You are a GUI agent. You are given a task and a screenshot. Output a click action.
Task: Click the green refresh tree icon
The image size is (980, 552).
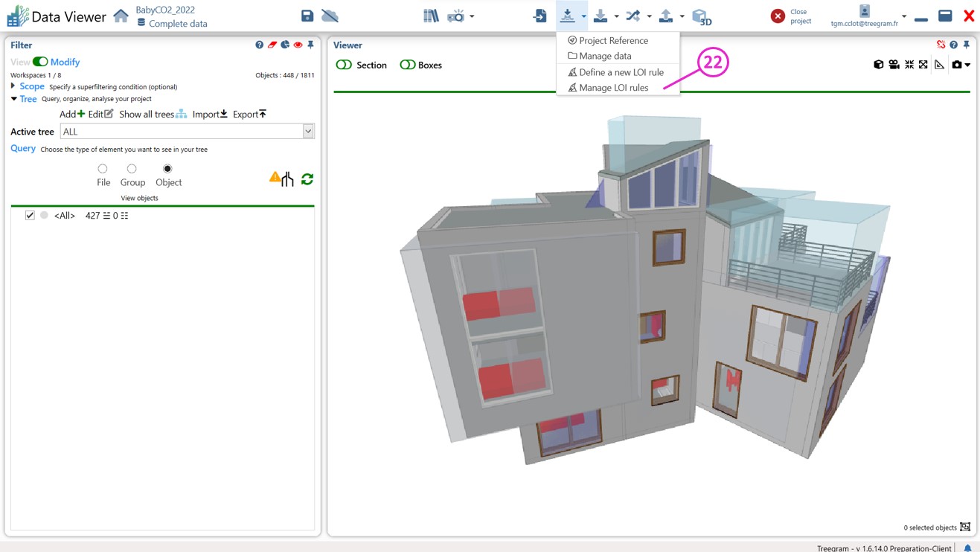pos(307,179)
